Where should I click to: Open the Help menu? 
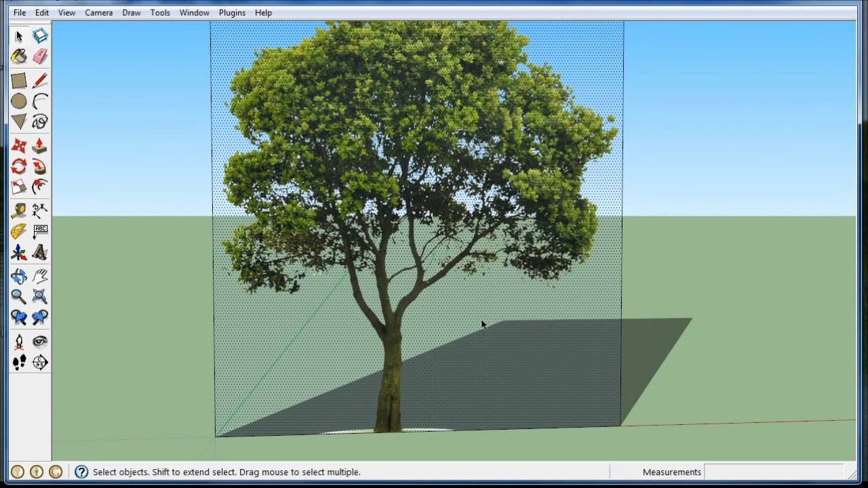coord(263,12)
